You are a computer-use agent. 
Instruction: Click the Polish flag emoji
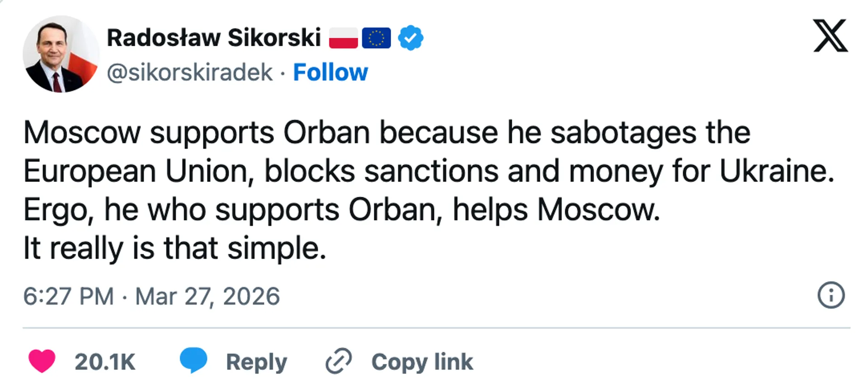point(343,38)
